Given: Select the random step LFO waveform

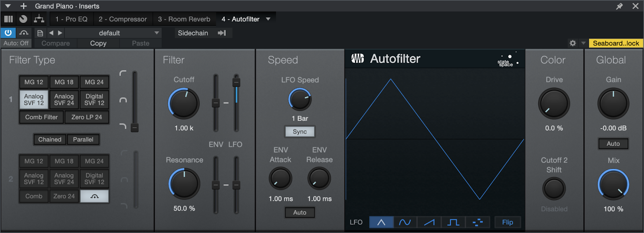Looking at the screenshot, I should [477, 222].
